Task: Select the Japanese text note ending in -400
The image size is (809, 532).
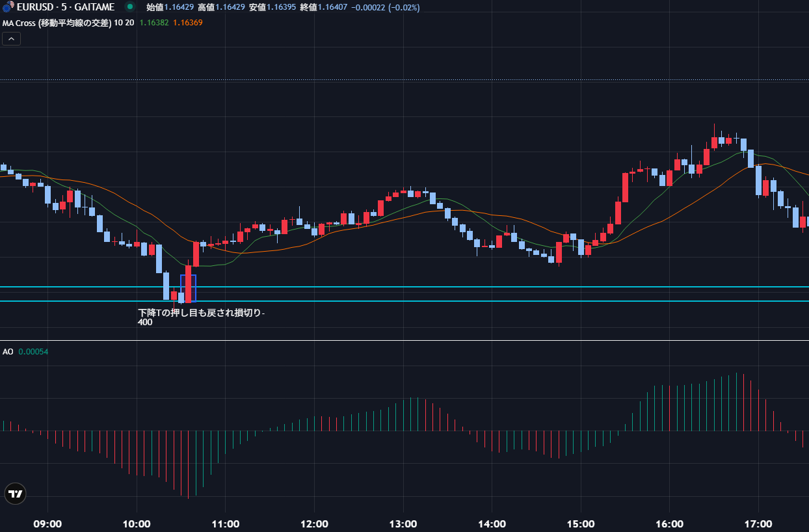Action: pyautogui.click(x=201, y=317)
